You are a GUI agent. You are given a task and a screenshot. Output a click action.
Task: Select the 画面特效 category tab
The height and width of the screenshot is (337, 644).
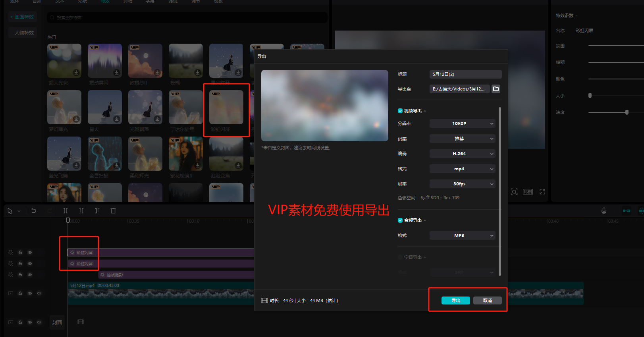22,17
